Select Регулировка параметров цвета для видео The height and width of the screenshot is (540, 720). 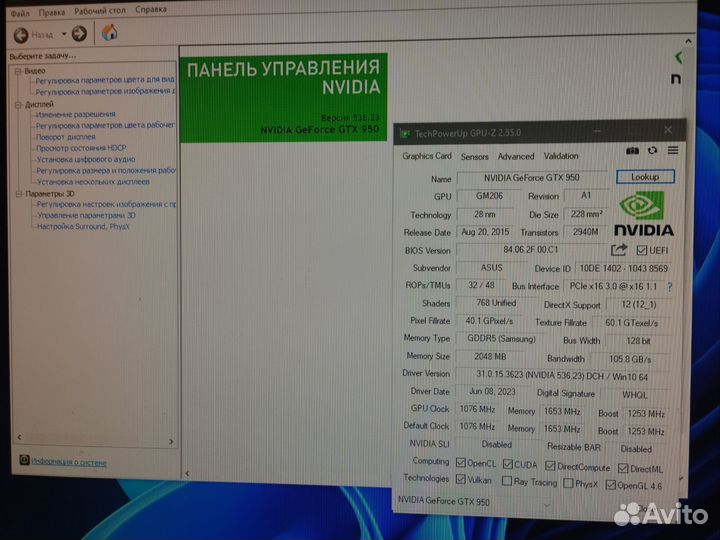(105, 80)
